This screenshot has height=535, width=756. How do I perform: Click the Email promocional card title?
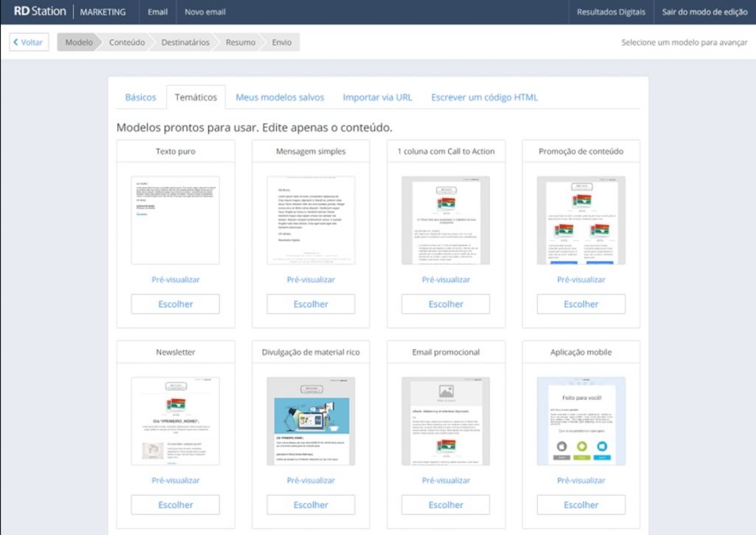pyautogui.click(x=446, y=352)
